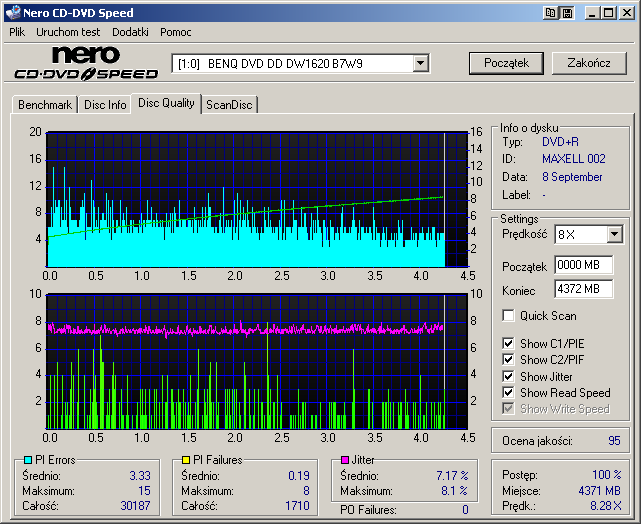Click the 8 September date value
This screenshot has width=641, height=524.
coord(572,177)
